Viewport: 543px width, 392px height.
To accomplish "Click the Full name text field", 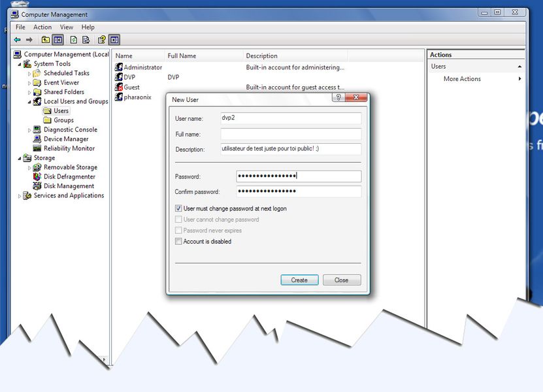I will pos(291,134).
